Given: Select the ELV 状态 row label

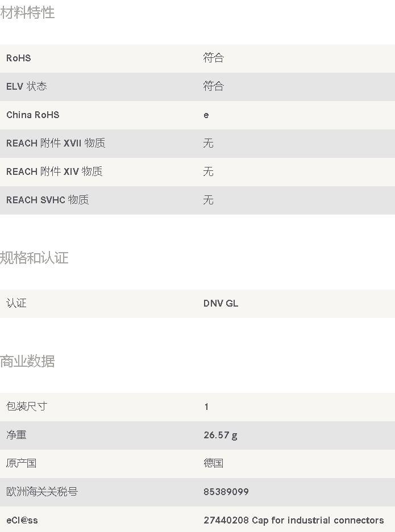Looking at the screenshot, I should (27, 86).
